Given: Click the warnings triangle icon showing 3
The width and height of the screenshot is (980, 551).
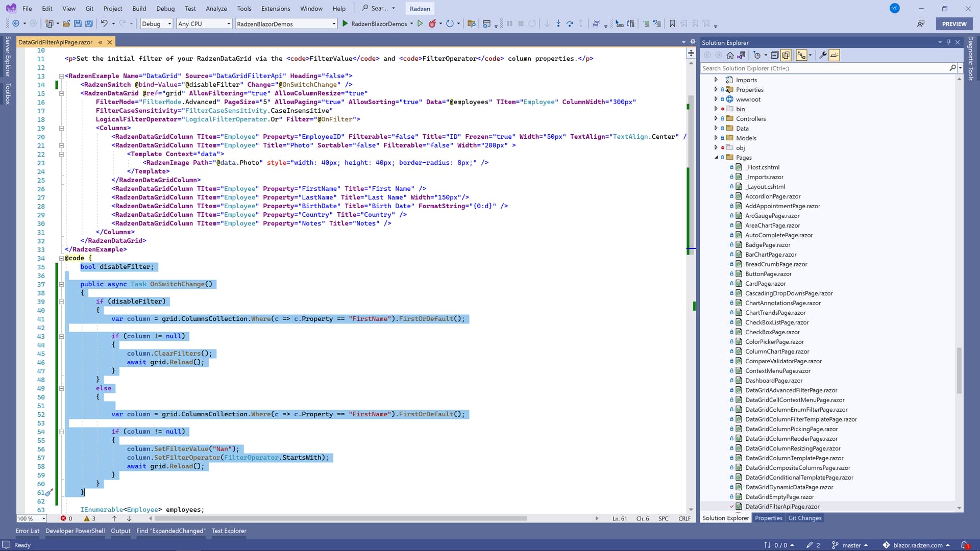Looking at the screenshot, I should tap(87, 518).
